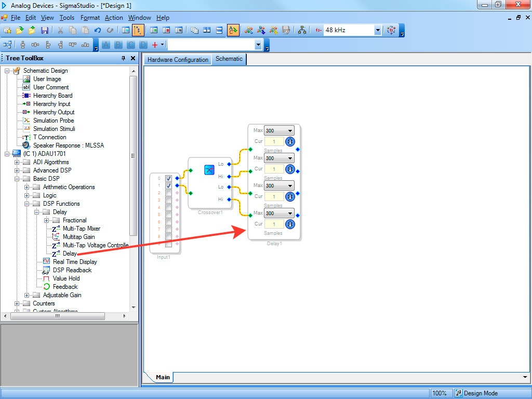This screenshot has width=532, height=399.
Task: Click Simulation Probe in the toolbox
Action: pos(54,121)
